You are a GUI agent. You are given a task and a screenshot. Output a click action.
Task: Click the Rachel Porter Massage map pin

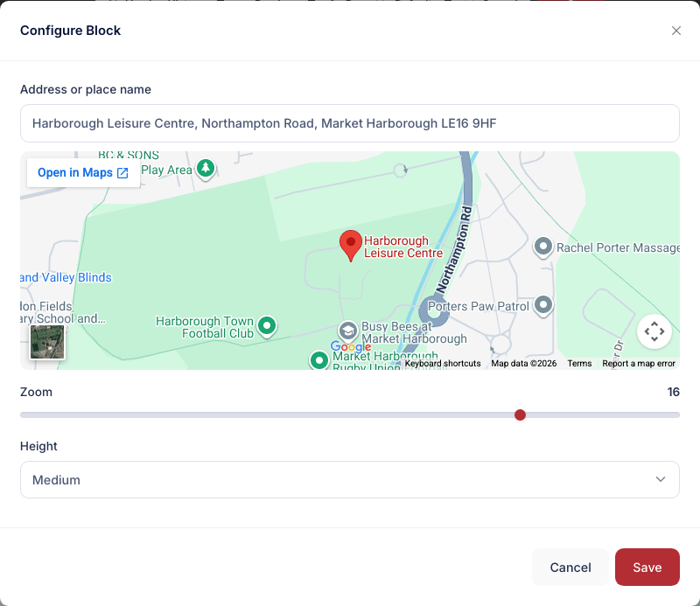click(543, 247)
